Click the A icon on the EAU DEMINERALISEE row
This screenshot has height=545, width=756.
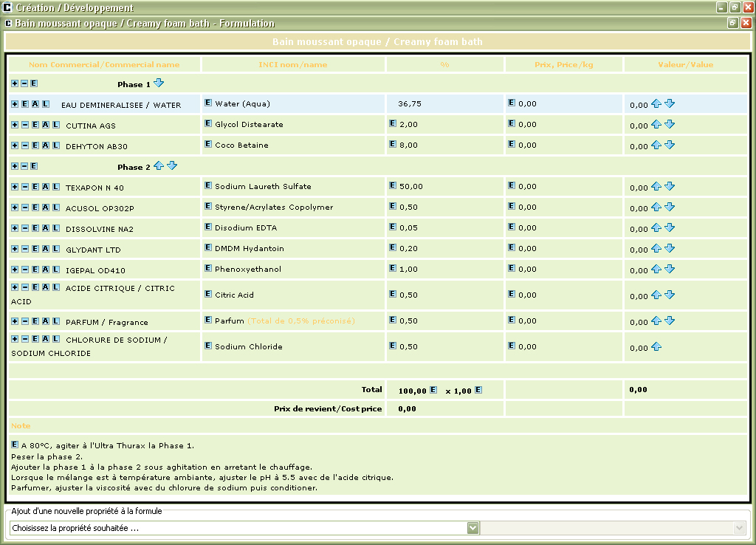[x=35, y=104]
